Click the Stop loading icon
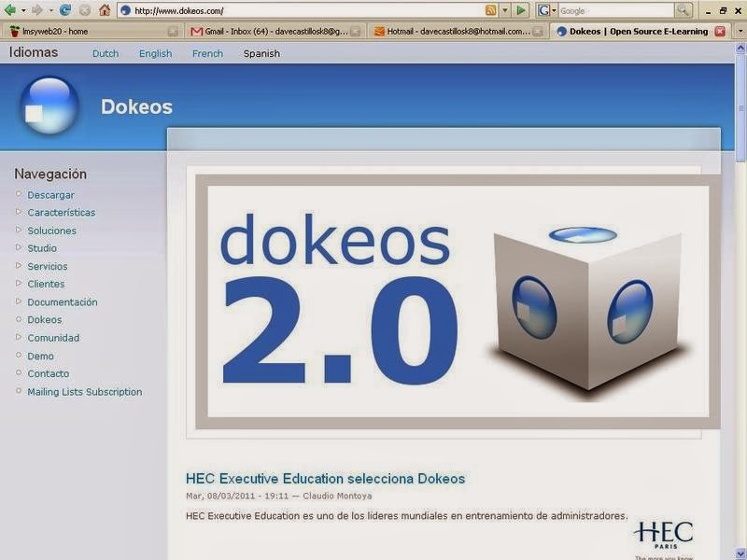This screenshot has width=747, height=560. pos(85,10)
